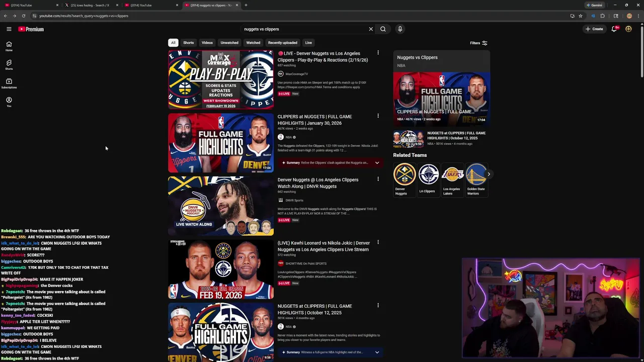The image size is (644, 362).
Task: Open LIVE Denver Nuggets Play-By-Play title
Action: coord(323,56)
